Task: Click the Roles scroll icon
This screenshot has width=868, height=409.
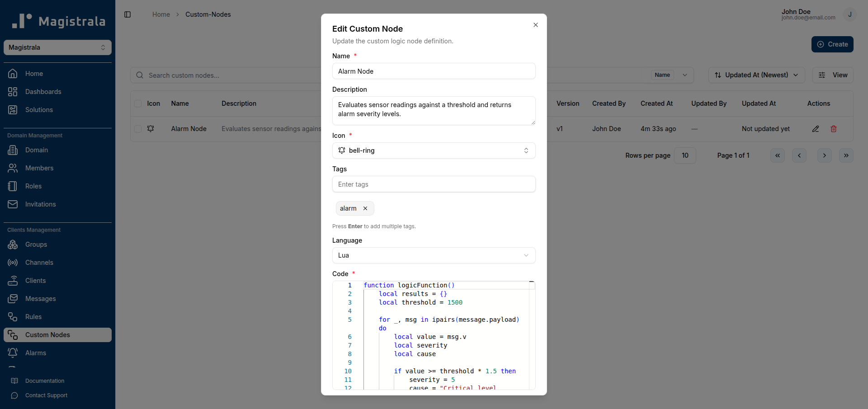Action: [x=13, y=186]
